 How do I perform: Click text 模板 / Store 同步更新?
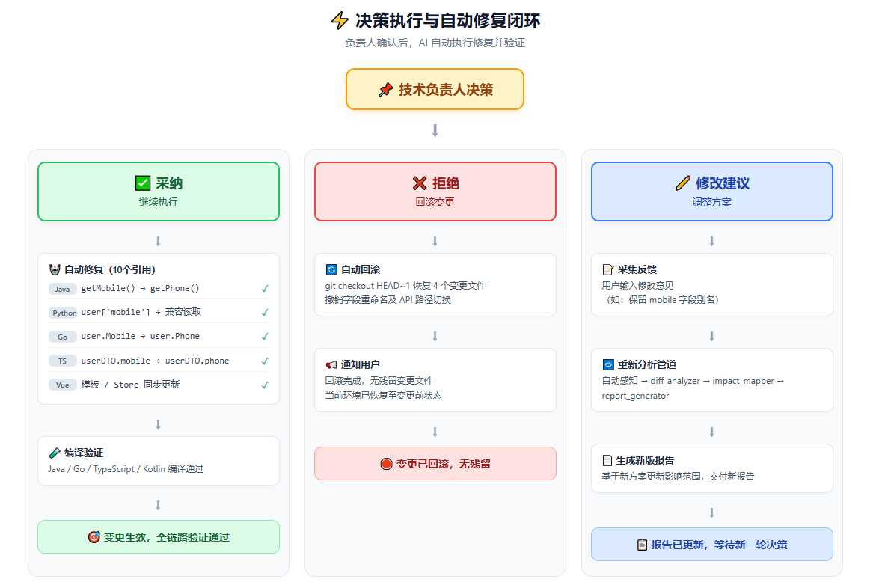[x=131, y=385]
